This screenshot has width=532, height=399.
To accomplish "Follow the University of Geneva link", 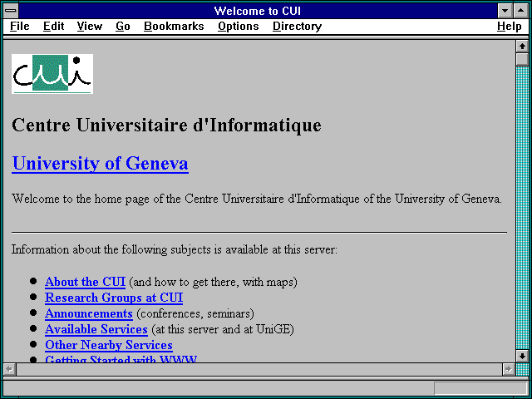I will [x=100, y=163].
